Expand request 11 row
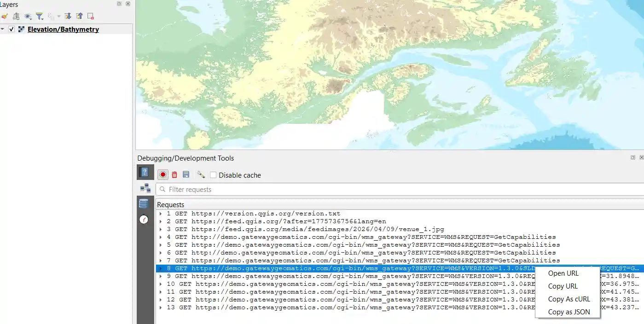644x324 pixels. pyautogui.click(x=160, y=292)
